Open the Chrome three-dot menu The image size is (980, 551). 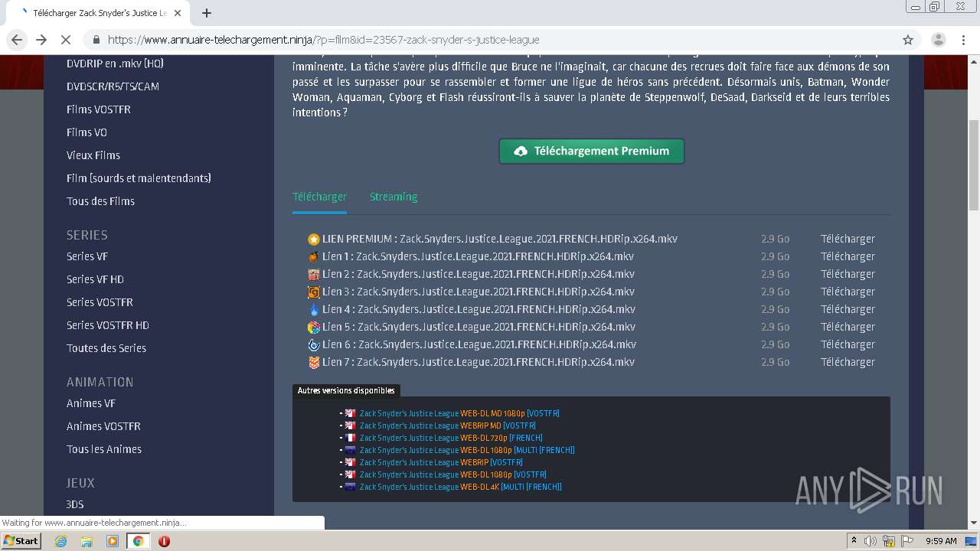point(963,40)
